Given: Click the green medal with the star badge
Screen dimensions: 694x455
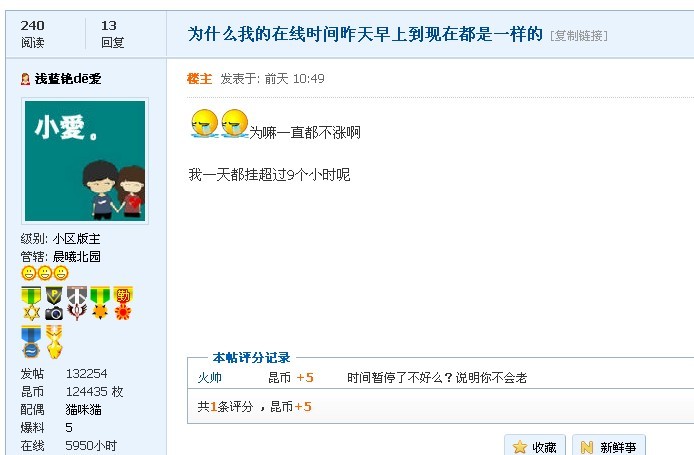Looking at the screenshot, I should [31, 303].
